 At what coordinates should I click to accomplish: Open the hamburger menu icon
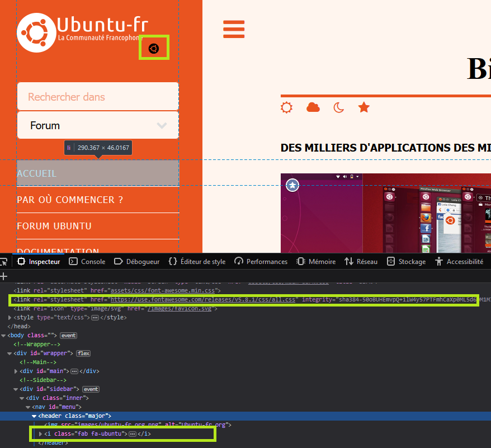pos(234,29)
